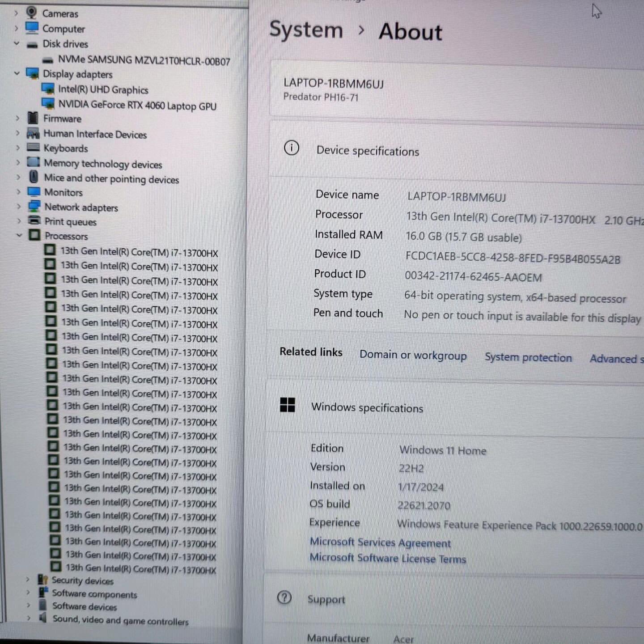
Task: Click the Human Interface Devices icon
Action: pos(33,133)
